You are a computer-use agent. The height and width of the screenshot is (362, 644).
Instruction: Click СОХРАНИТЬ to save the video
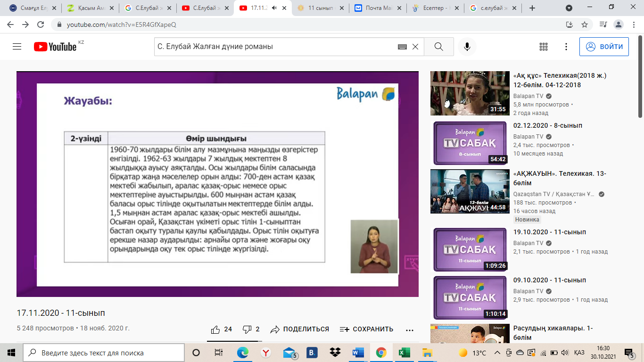click(366, 329)
